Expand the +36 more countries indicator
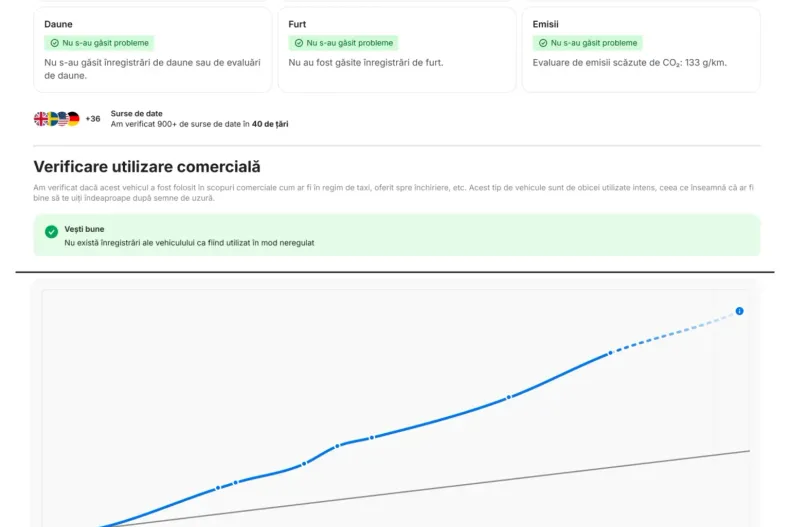The image size is (790, 527). click(x=93, y=119)
